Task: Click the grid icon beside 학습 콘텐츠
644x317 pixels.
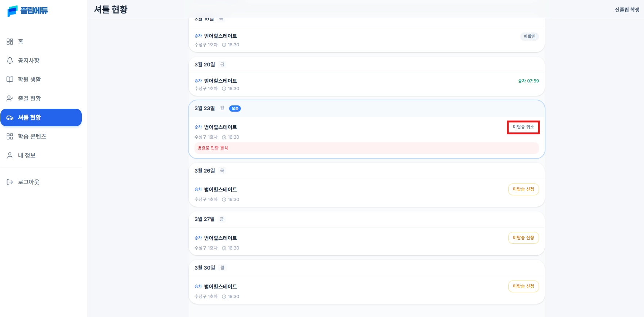Action: coord(10,136)
